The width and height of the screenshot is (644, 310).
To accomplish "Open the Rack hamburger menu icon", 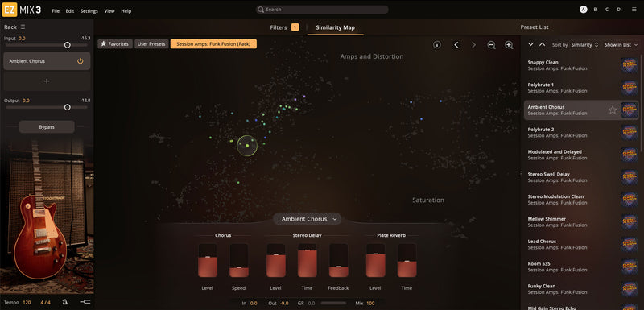I will tap(23, 27).
